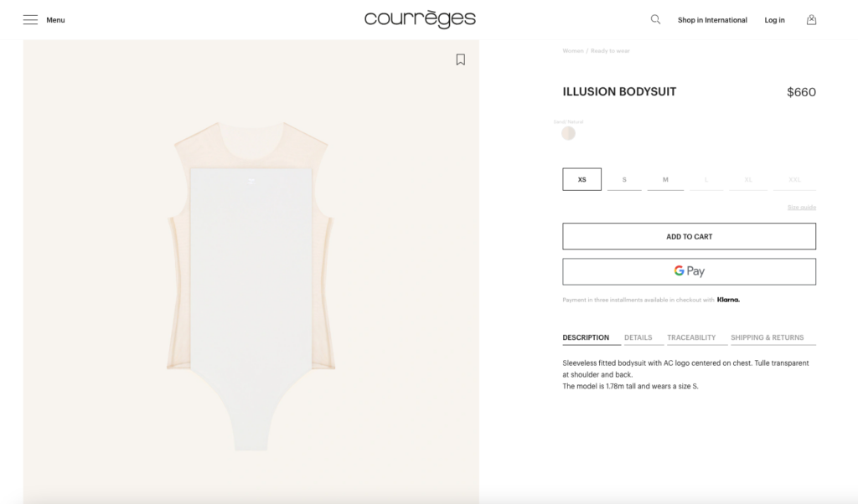
Task: Click the search magnifier icon
Action: [x=655, y=20]
